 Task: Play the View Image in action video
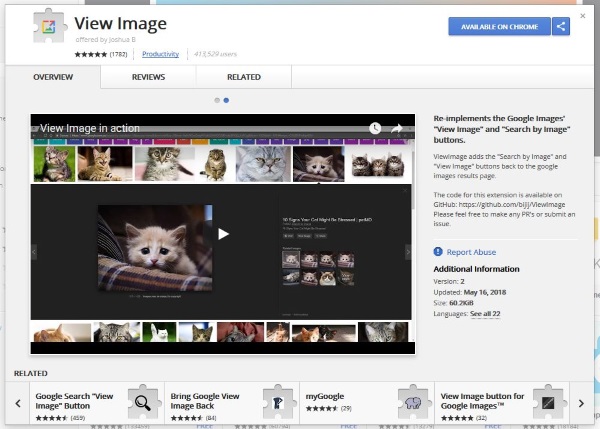[x=223, y=234]
